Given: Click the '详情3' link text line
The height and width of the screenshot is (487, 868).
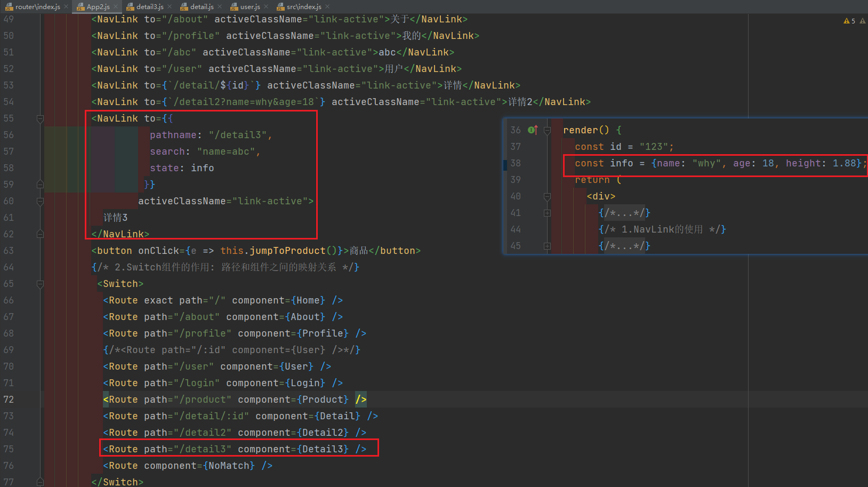Looking at the screenshot, I should [115, 218].
